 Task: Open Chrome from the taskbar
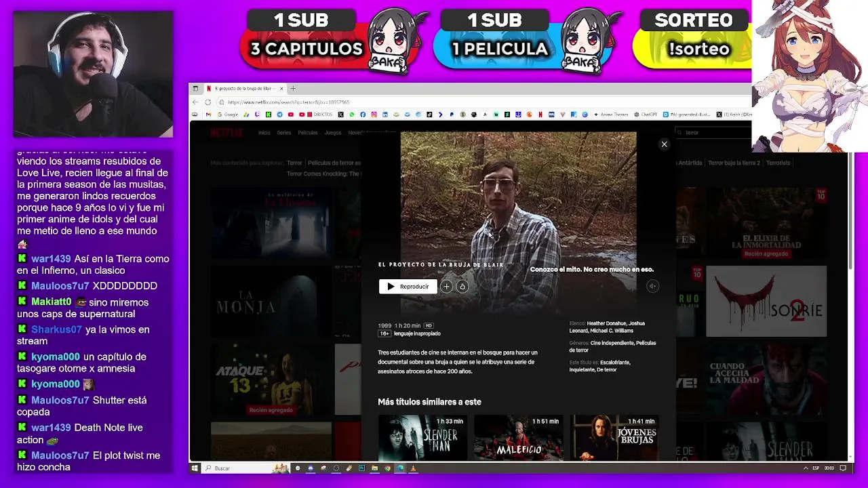pyautogui.click(x=387, y=468)
